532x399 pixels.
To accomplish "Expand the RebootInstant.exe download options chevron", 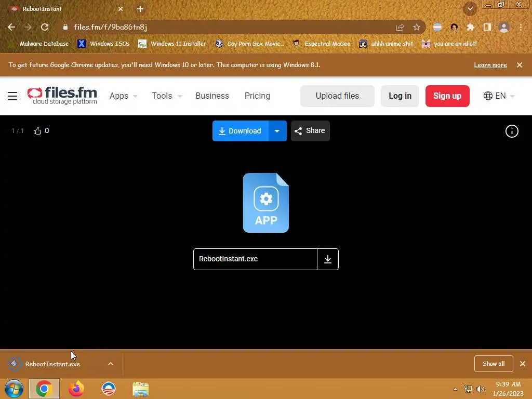I will click(x=111, y=364).
